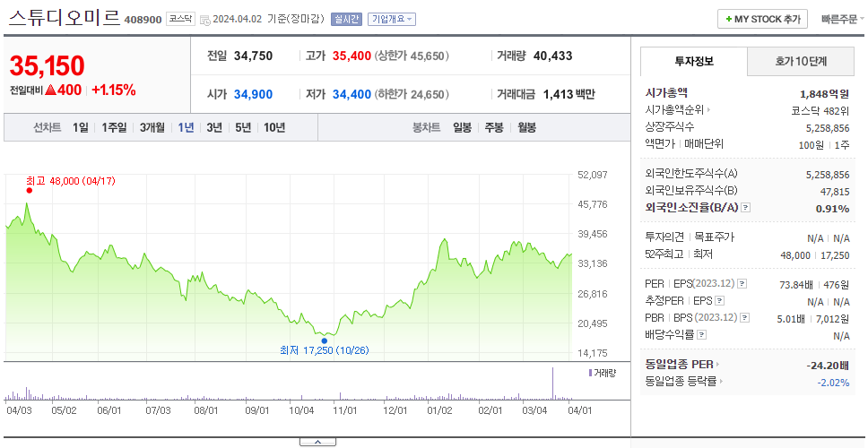Click the 하한가 24,650 text
The height and width of the screenshot is (448, 868).
tap(412, 95)
